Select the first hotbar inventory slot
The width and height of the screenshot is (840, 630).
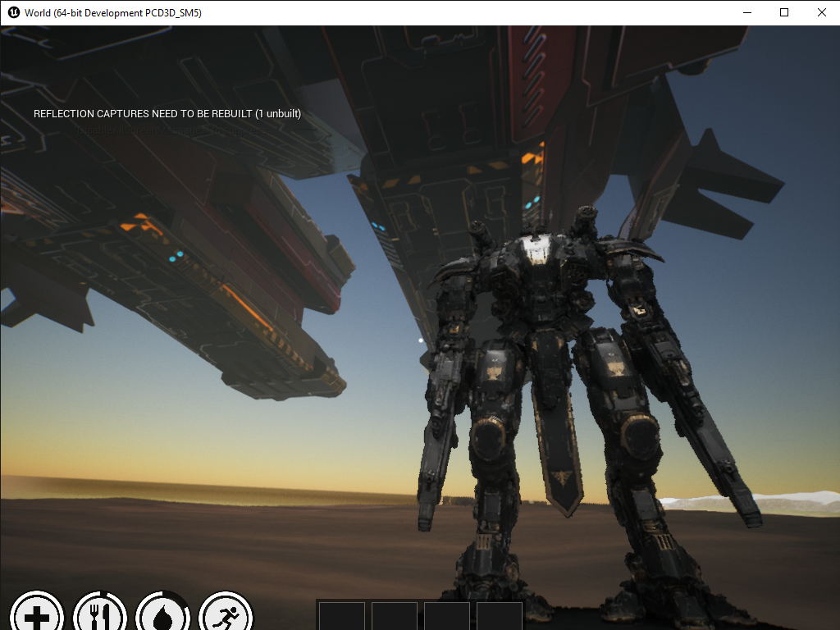[342, 616]
